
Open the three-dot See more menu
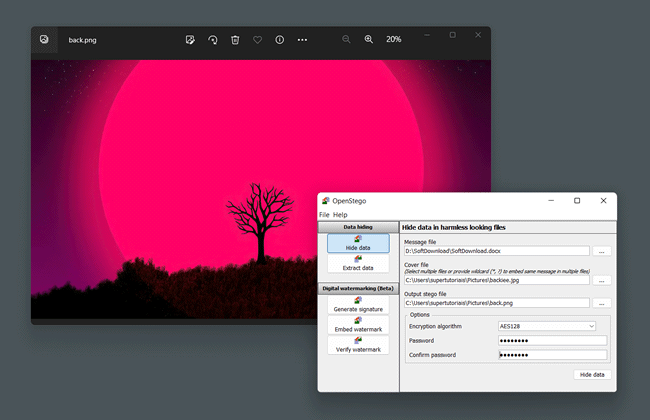302,40
